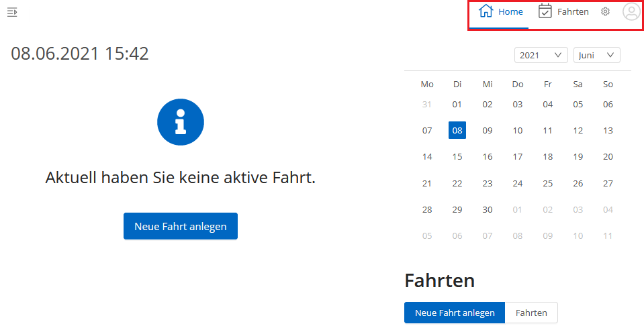Switch to the Fahrten tab label
This screenshot has width=644, height=326.
[573, 11]
